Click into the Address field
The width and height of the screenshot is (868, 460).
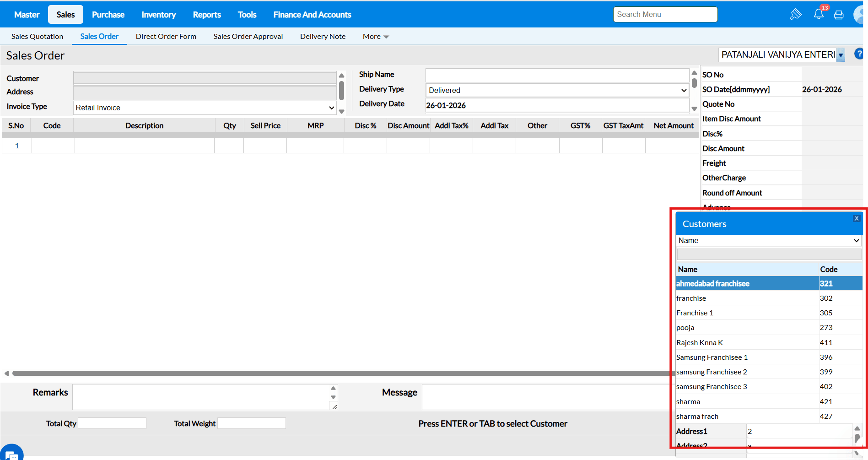coord(205,92)
